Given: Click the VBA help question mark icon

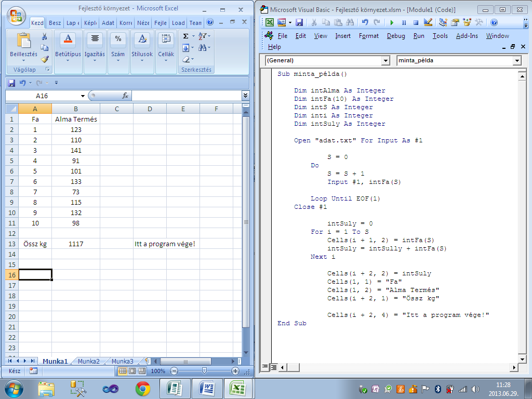Looking at the screenshot, I should pyautogui.click(x=494, y=22).
